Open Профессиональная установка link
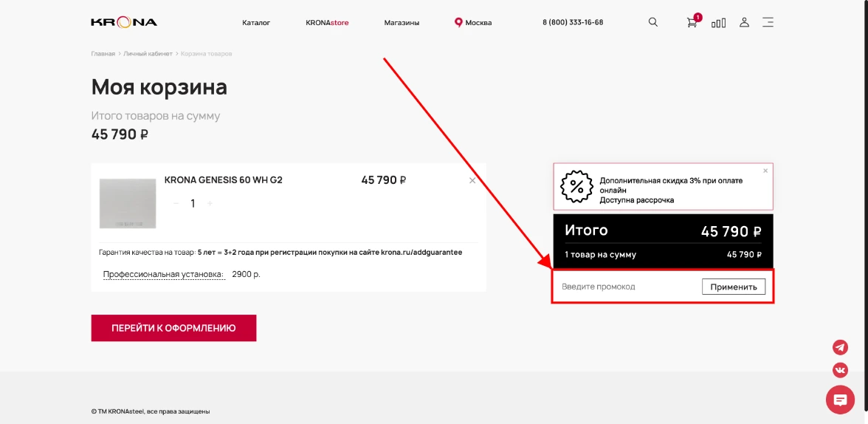 [164, 274]
